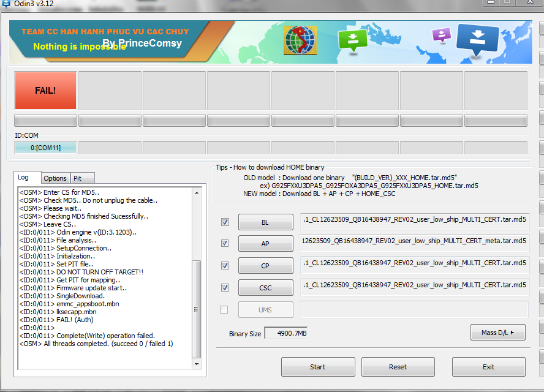
Task: Start the firmware flashing
Action: [x=318, y=367]
